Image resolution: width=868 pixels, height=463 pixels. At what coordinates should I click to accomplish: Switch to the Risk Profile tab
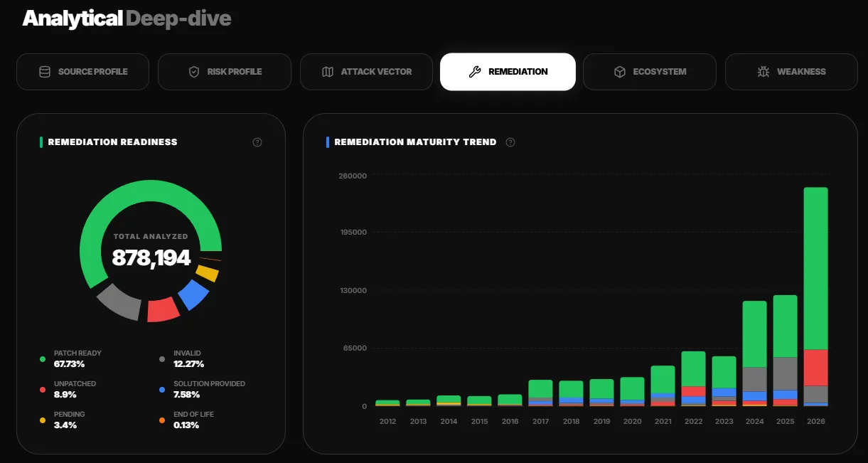pos(225,72)
